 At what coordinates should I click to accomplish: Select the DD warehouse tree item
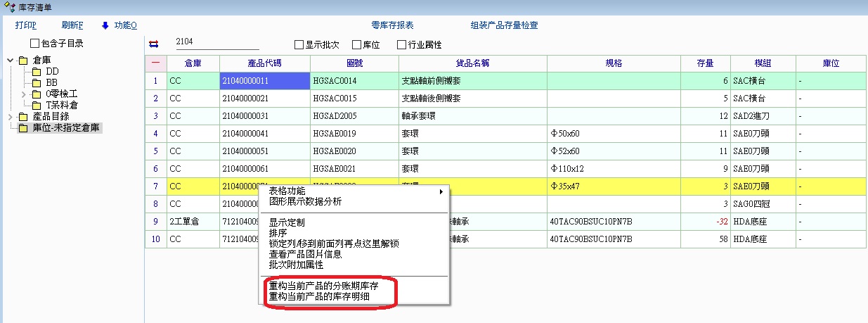tap(52, 71)
